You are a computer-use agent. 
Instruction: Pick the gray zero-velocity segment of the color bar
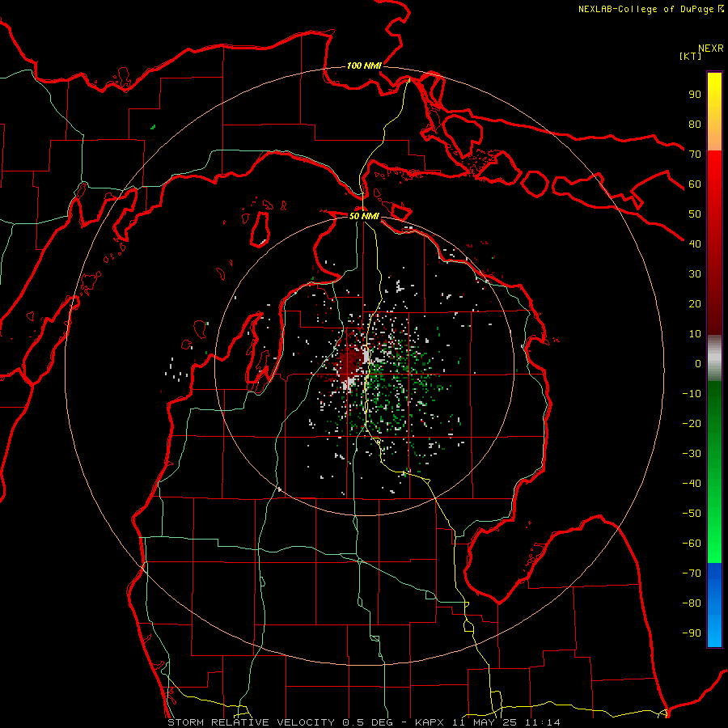tap(714, 358)
